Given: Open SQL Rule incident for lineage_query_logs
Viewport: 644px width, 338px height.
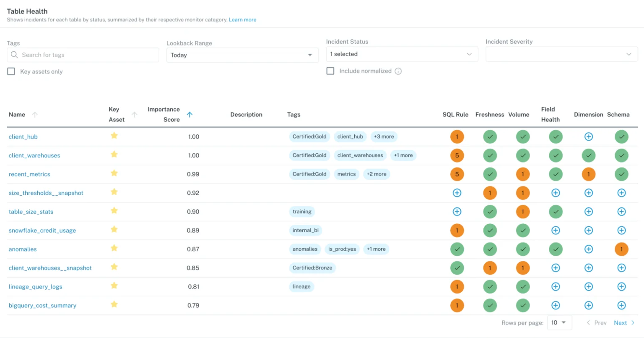Looking at the screenshot, I should pos(457,287).
